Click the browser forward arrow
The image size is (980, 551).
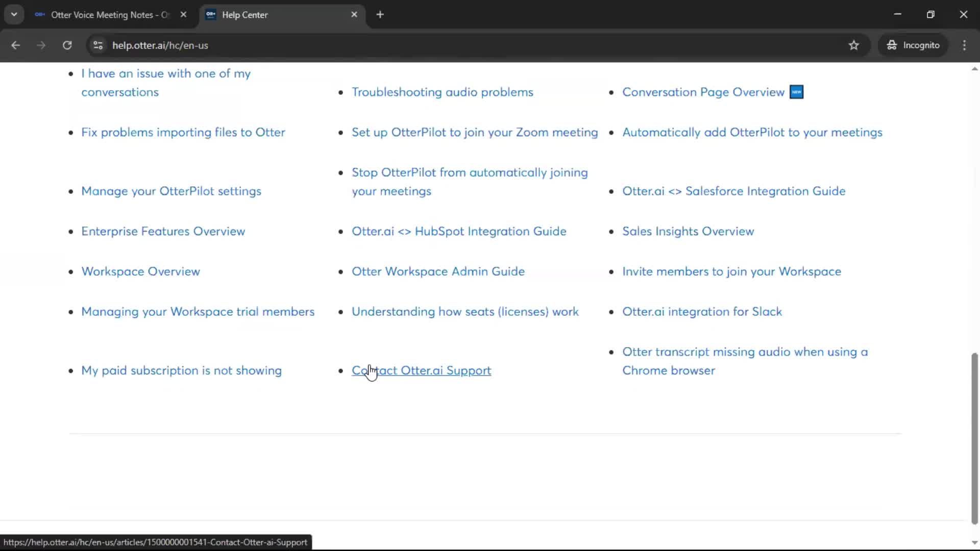click(x=41, y=45)
